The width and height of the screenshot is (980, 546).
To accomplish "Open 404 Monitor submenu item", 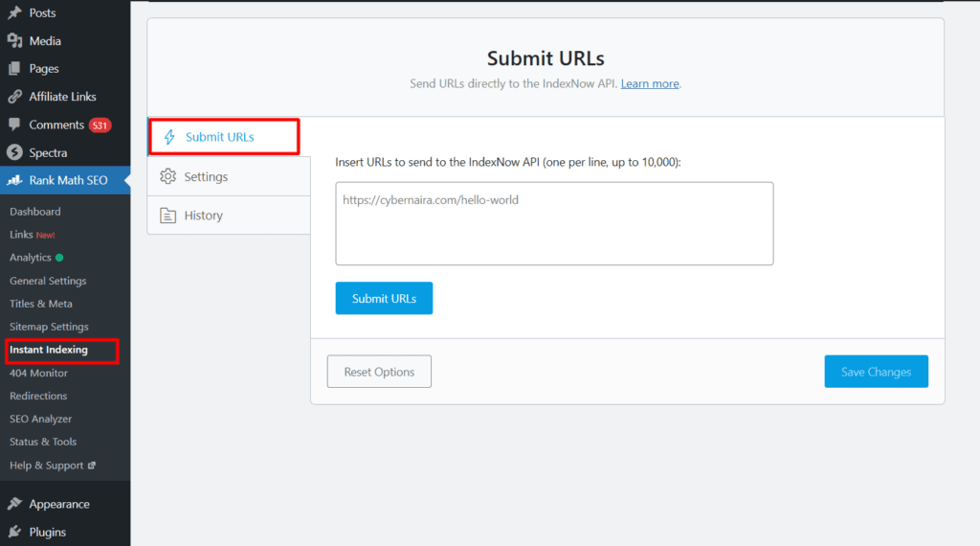I will click(38, 373).
